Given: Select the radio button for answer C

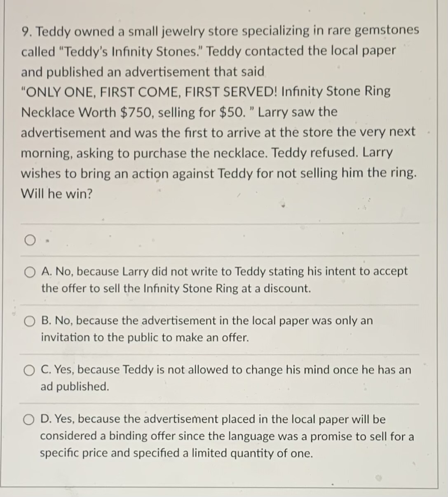Looking at the screenshot, I should pos(29,370).
